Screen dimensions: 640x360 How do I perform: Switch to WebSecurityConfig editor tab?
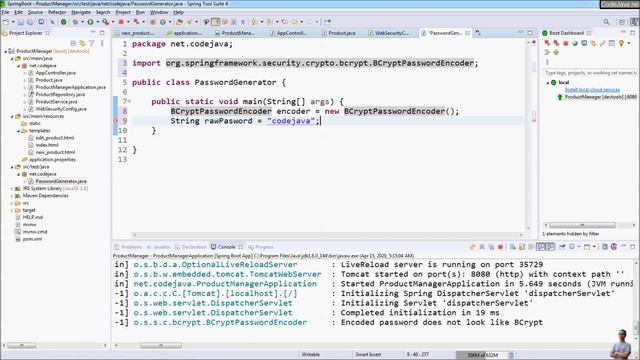(391, 33)
